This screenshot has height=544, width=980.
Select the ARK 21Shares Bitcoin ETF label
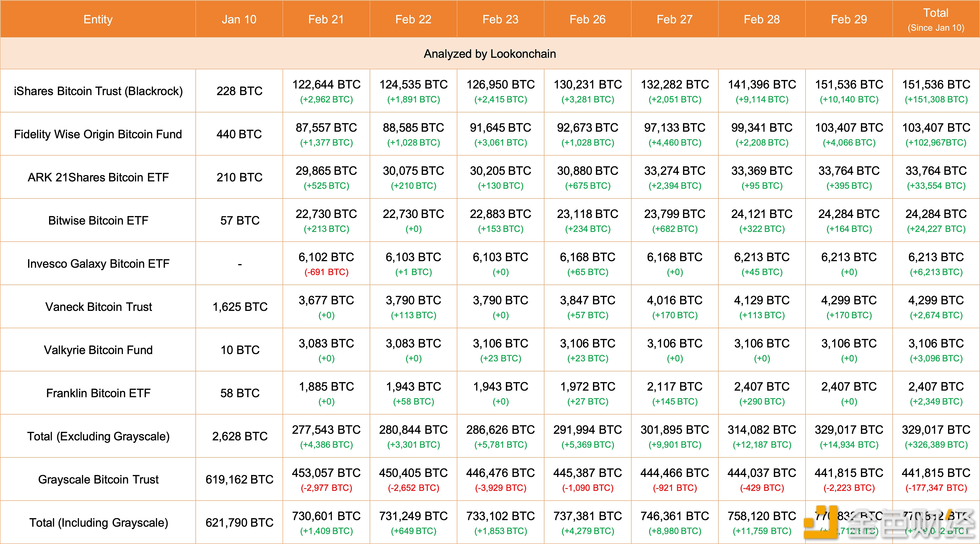click(98, 177)
